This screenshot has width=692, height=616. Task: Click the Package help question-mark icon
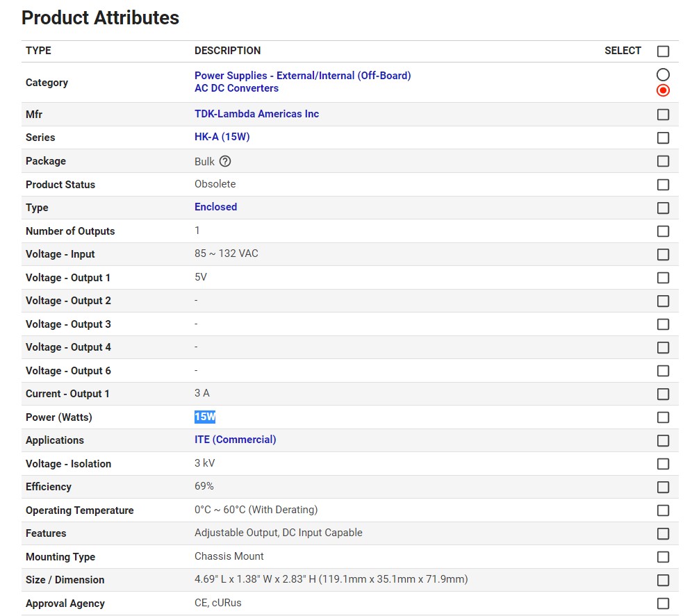(x=224, y=161)
